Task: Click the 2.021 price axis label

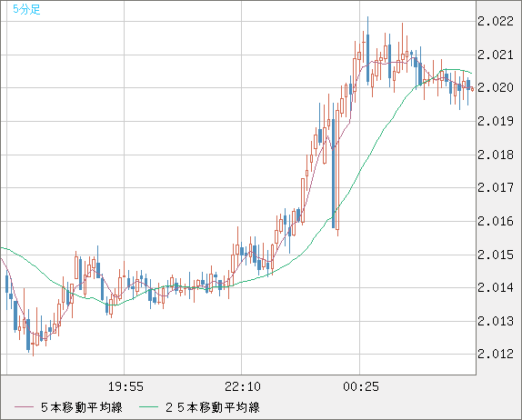Action: pyautogui.click(x=496, y=55)
